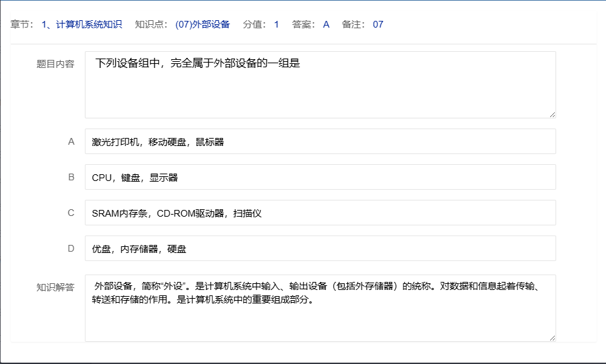Click the 备注 remark value 07
Viewport: 606px width, 364px height.
point(378,25)
